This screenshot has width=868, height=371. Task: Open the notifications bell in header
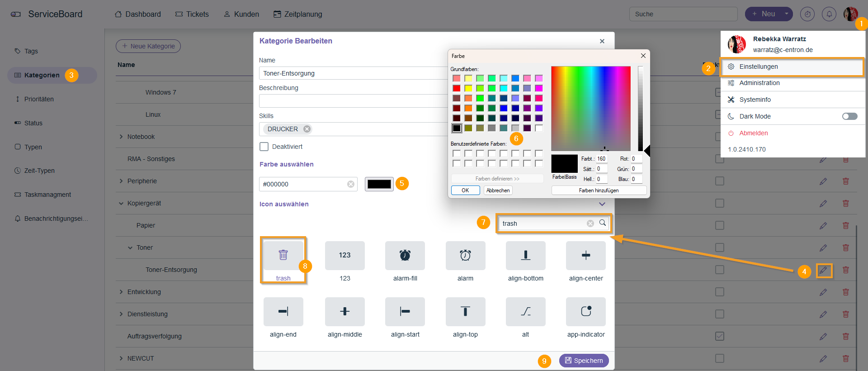click(829, 14)
